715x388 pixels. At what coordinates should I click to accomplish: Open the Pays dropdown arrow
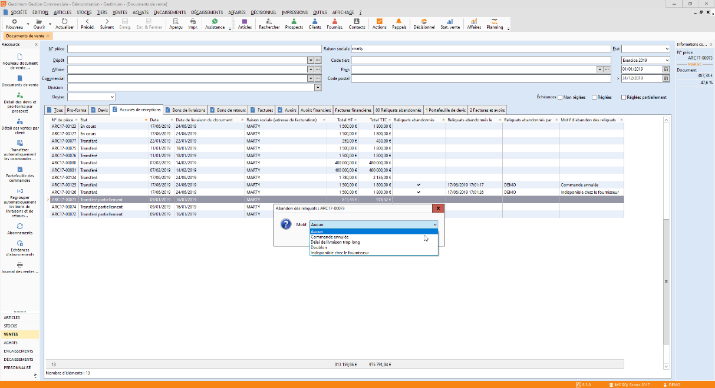click(x=600, y=69)
